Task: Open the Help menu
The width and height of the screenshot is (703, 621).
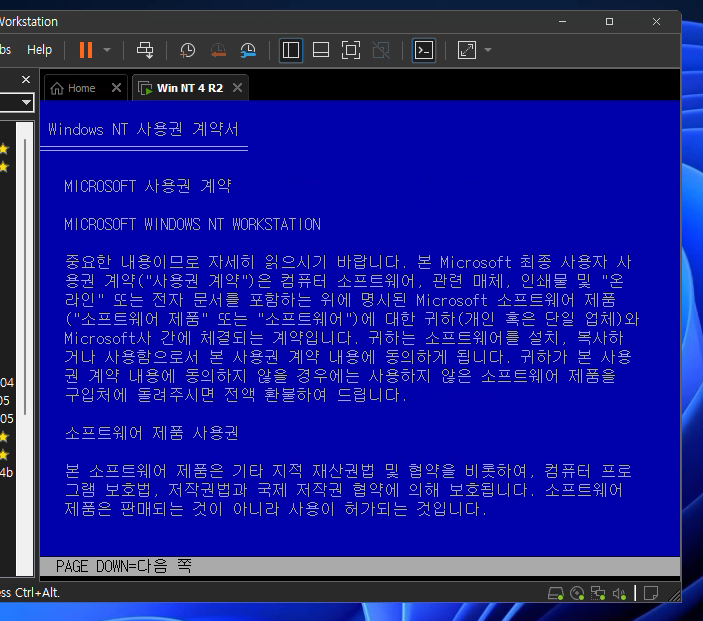Action: pos(39,50)
